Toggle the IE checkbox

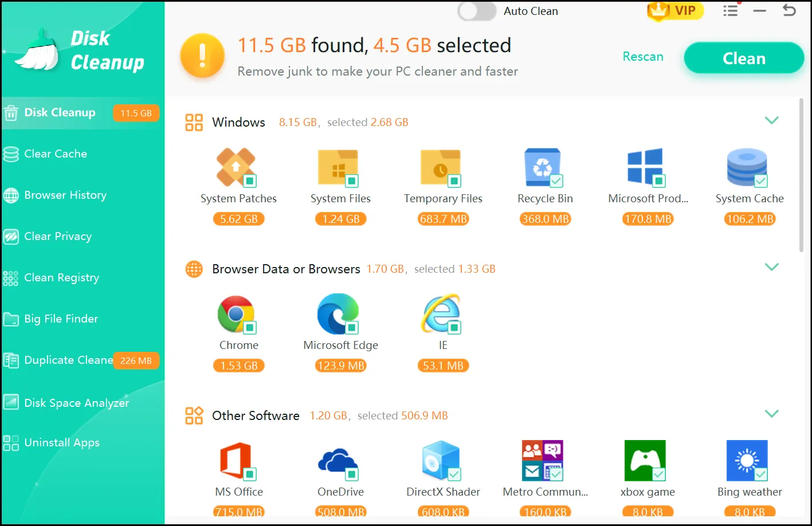point(454,328)
